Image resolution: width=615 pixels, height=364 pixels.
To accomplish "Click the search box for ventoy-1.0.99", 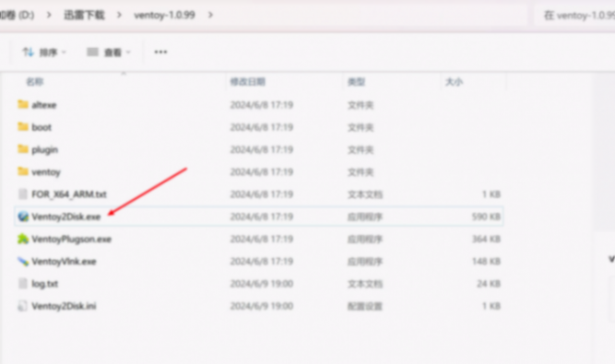I will (575, 16).
